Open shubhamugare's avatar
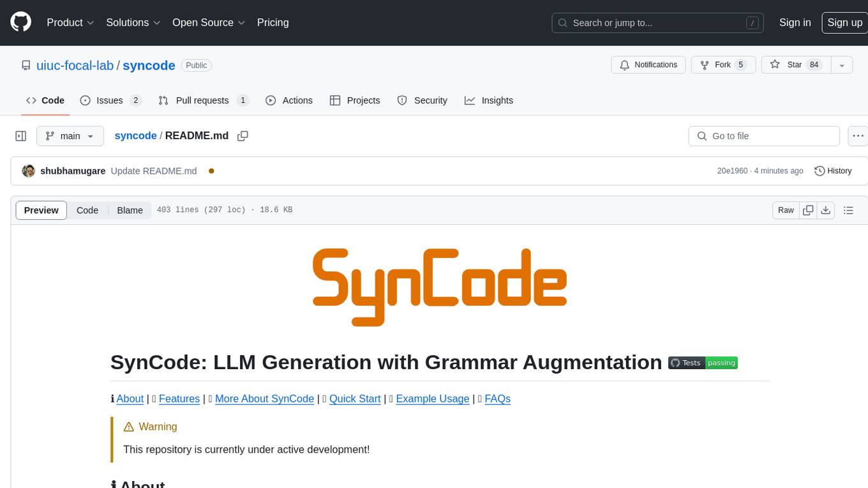This screenshot has width=868, height=488. (x=28, y=171)
